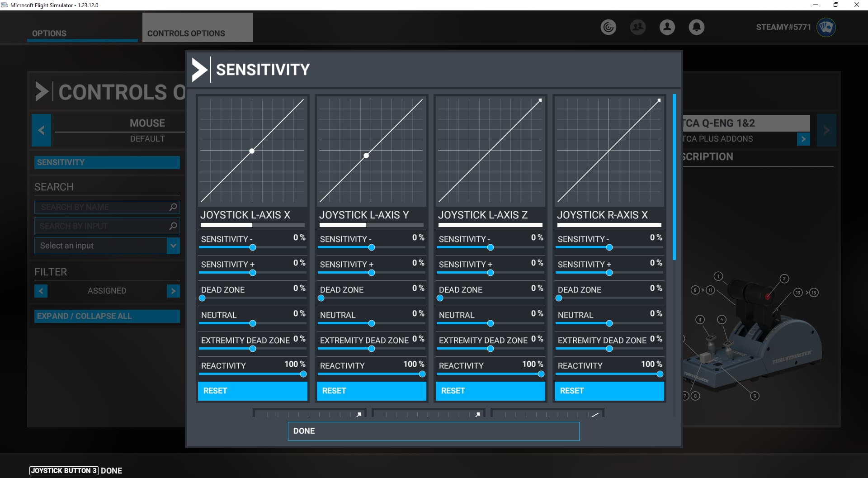The width and height of the screenshot is (868, 478).
Task: Click the sensitivity panel vertical scrollbar
Action: coord(674,177)
